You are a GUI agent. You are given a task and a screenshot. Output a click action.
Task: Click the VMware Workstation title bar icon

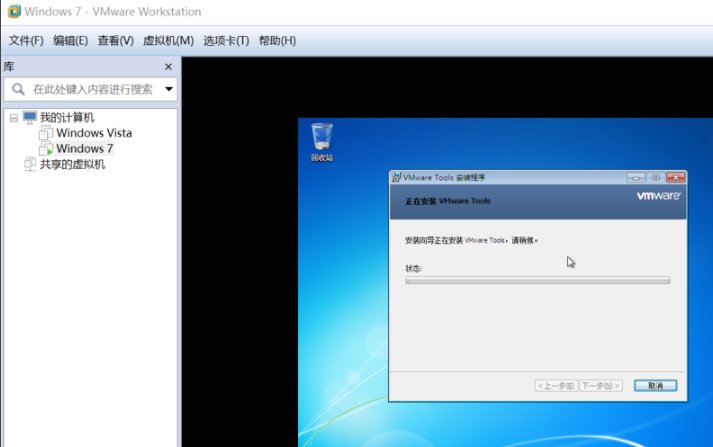(14, 11)
